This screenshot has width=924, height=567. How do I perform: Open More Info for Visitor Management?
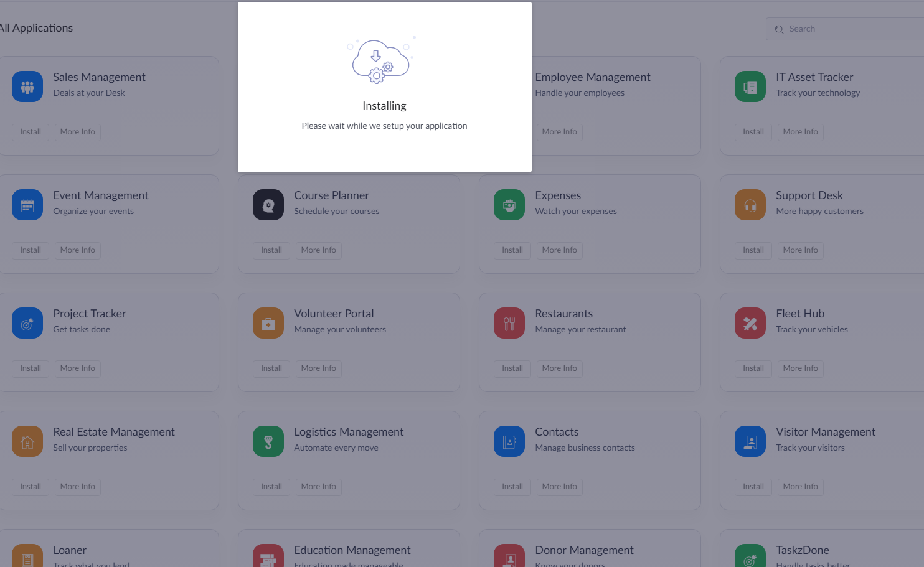(x=801, y=487)
